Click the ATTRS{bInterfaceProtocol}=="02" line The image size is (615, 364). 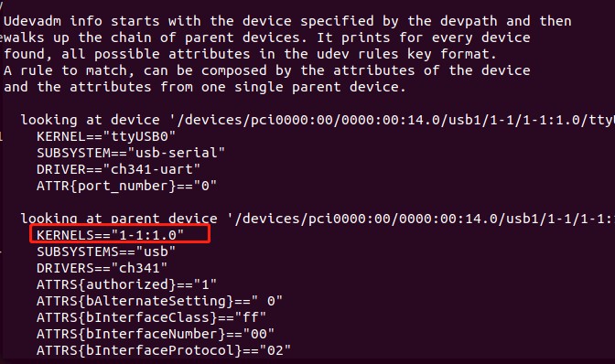coord(164,350)
